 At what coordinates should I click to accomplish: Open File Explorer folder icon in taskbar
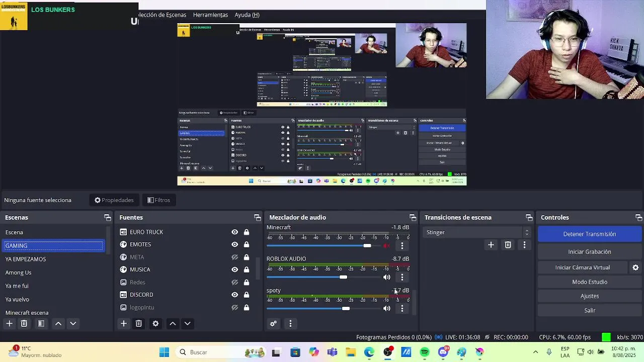pyautogui.click(x=351, y=352)
